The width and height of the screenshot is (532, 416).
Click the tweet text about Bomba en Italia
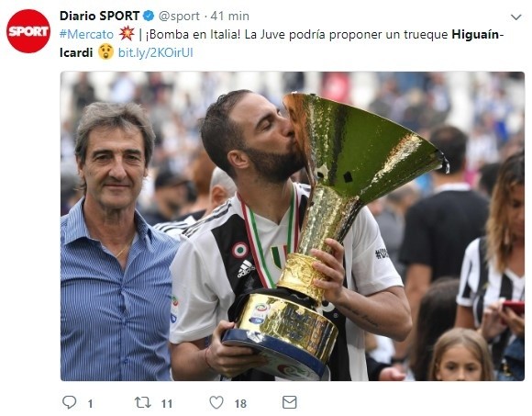282,43
